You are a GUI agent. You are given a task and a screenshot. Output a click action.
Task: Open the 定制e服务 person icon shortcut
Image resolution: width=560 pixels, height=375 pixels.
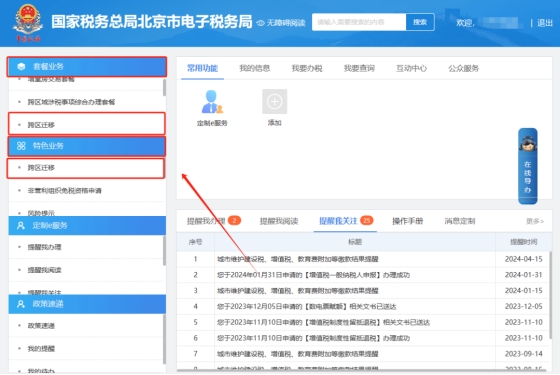[x=212, y=102]
